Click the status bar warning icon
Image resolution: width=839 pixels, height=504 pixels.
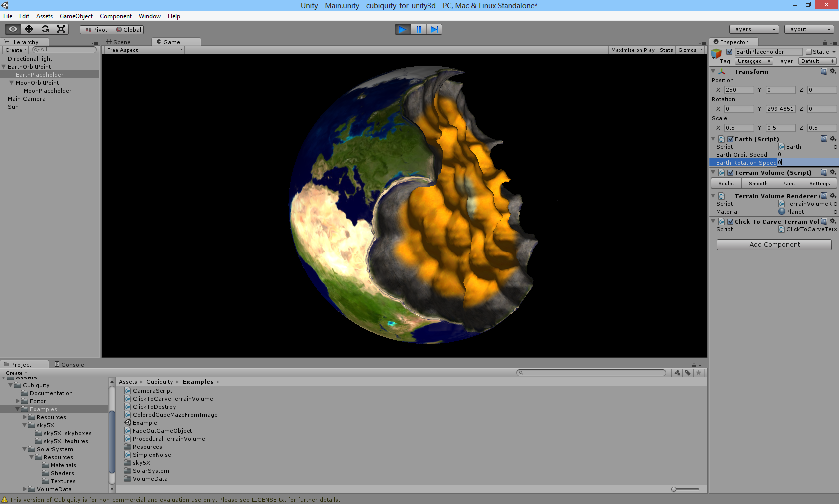click(5, 499)
